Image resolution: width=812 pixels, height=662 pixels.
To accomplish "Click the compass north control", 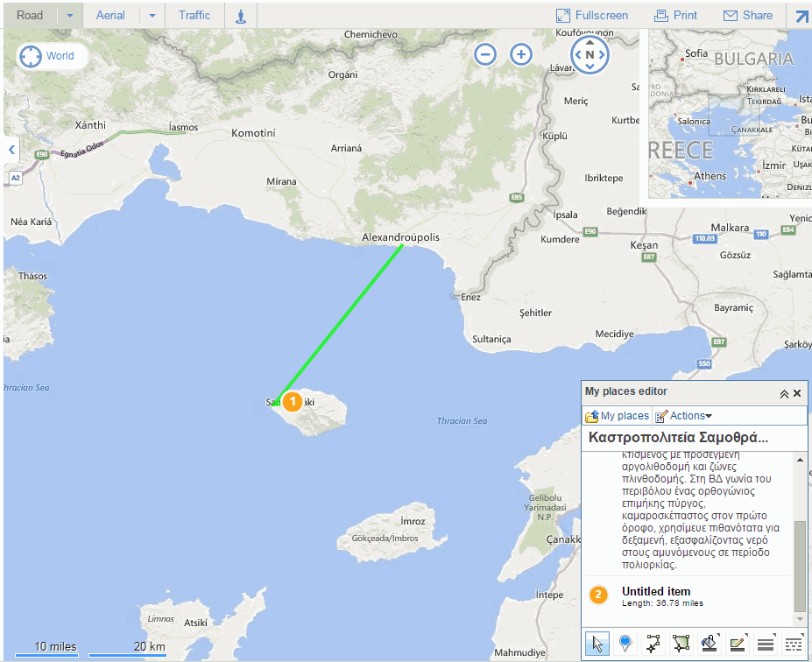I will click(590, 54).
